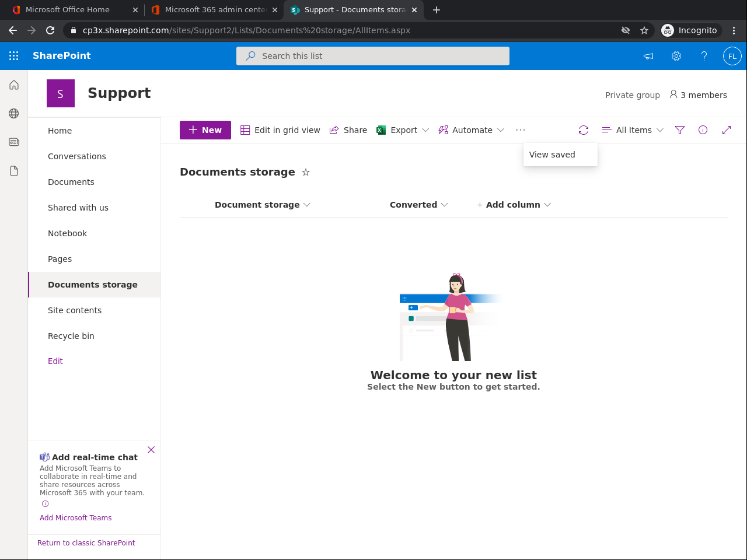Close the Microsoft 365 admin center tab
The width and height of the screenshot is (747, 560).
coord(275,10)
